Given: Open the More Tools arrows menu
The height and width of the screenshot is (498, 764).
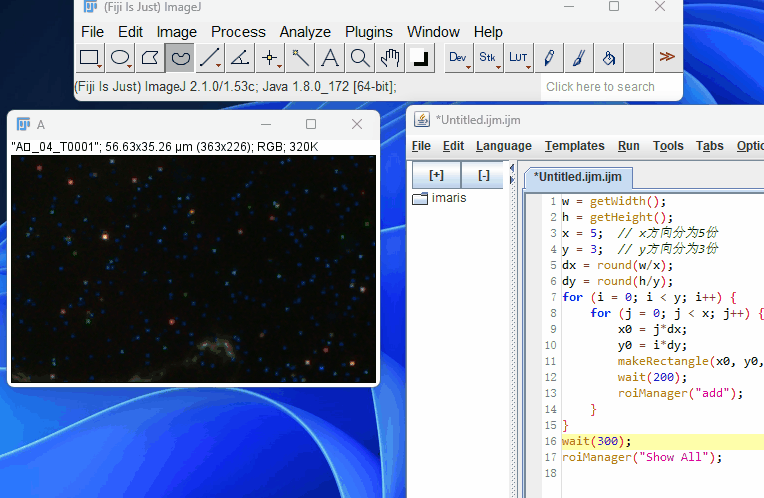Looking at the screenshot, I should (x=668, y=58).
